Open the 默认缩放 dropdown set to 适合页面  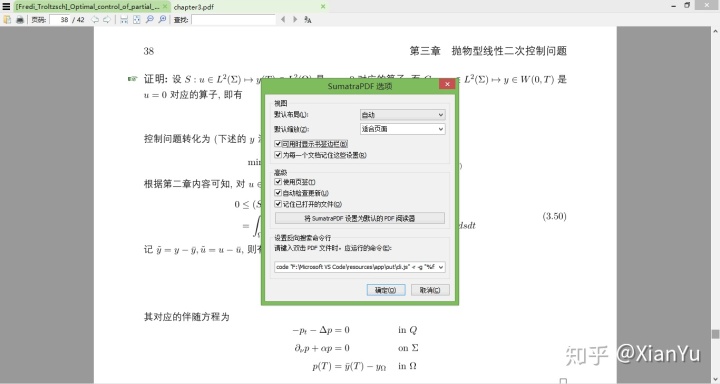(402, 129)
